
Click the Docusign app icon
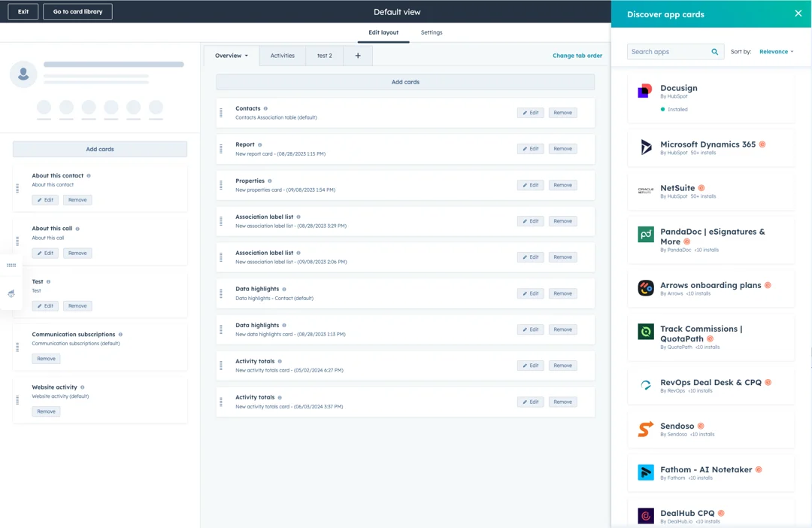click(x=645, y=92)
